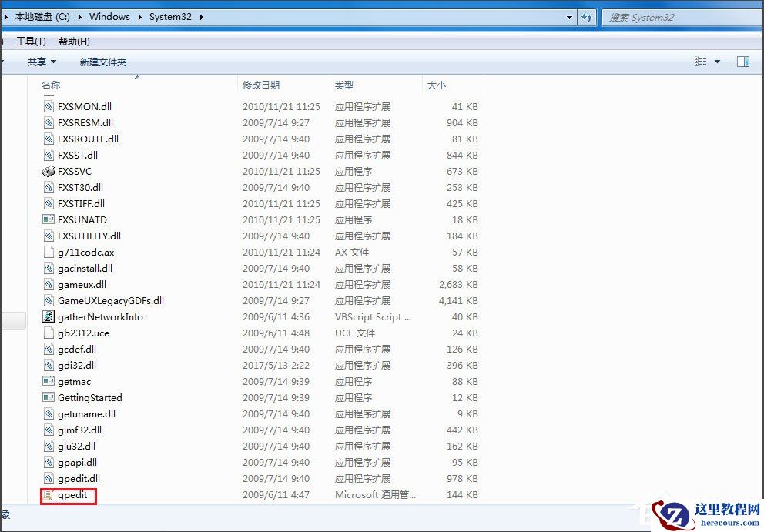Viewport: 764px width, 532px height.
Task: Click the 新建文件夹 button
Action: pyautogui.click(x=103, y=61)
